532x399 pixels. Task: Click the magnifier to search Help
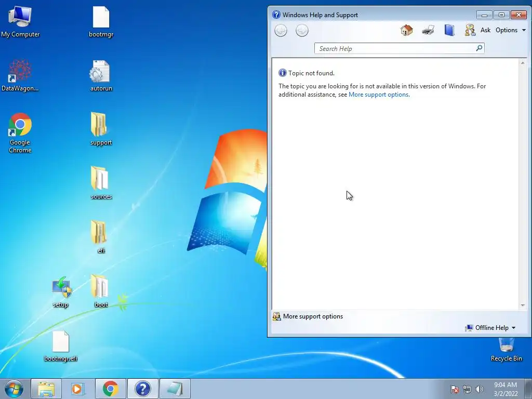479,48
